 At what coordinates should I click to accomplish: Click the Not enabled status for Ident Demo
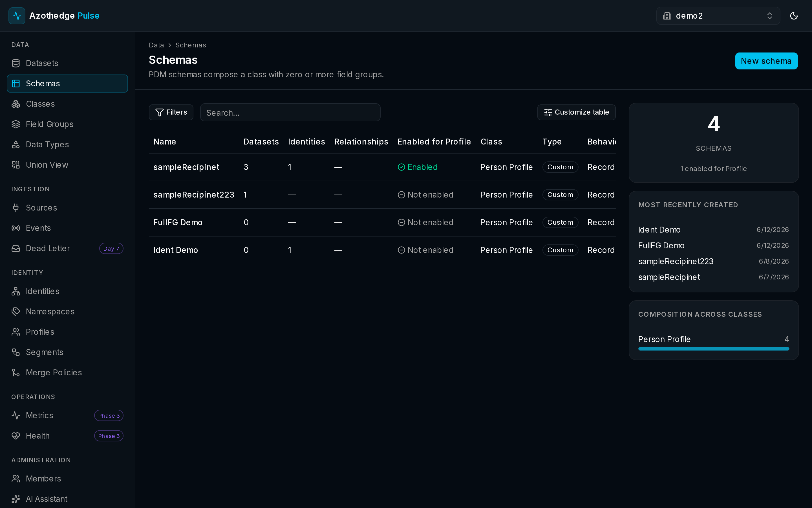tap(425, 250)
